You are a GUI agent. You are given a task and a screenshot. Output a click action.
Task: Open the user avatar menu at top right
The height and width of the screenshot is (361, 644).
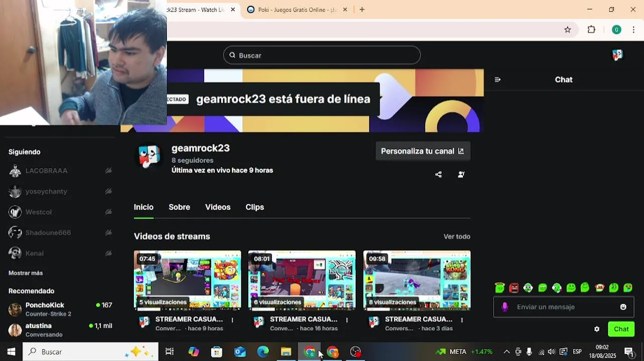click(x=617, y=55)
